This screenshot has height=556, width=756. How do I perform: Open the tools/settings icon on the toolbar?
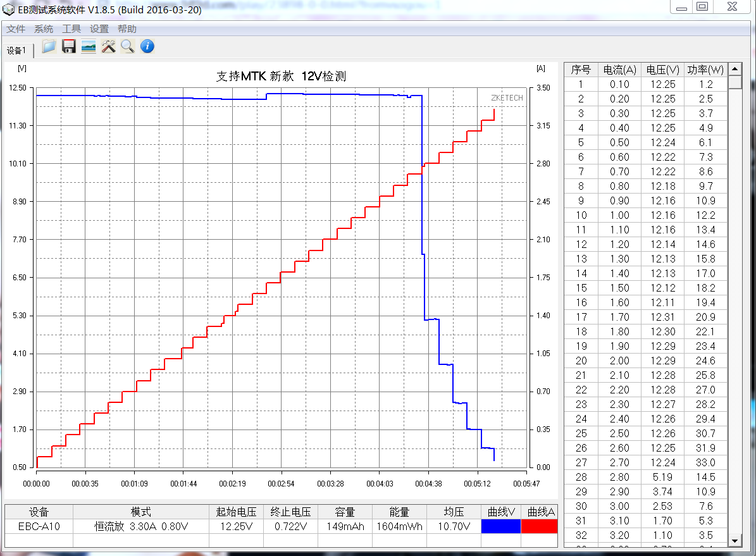click(108, 46)
